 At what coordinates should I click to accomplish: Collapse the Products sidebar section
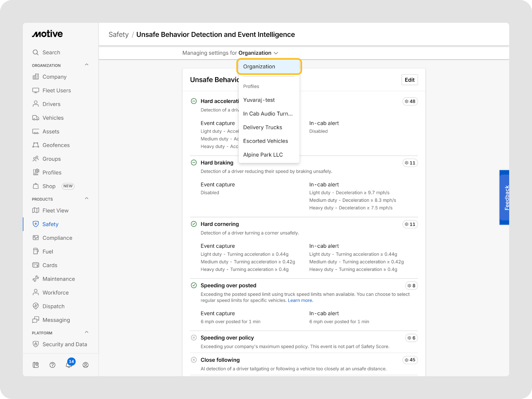(86, 199)
